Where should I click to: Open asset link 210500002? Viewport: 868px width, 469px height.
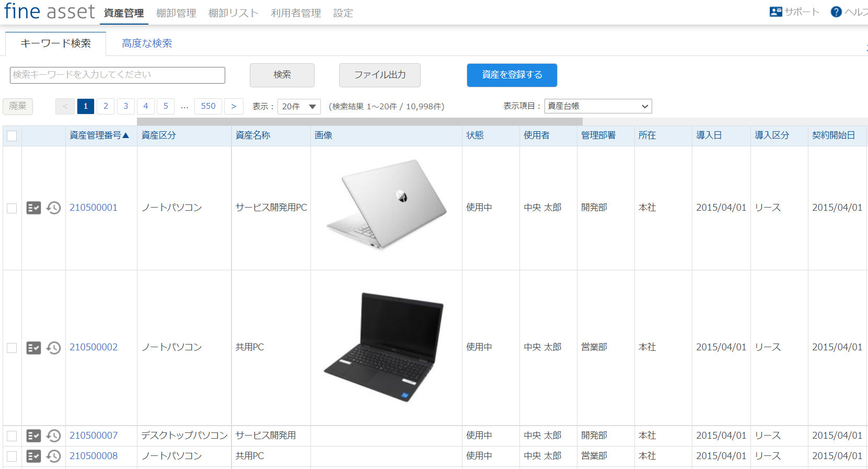[x=94, y=347]
